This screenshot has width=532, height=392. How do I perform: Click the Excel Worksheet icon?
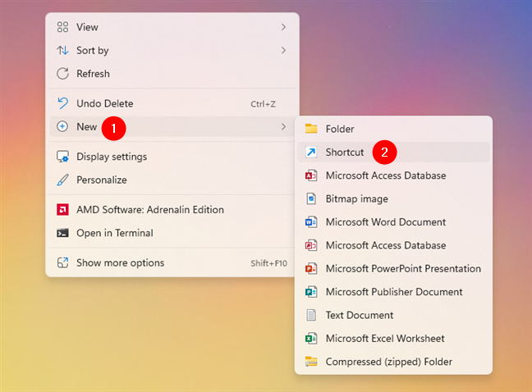(311, 339)
